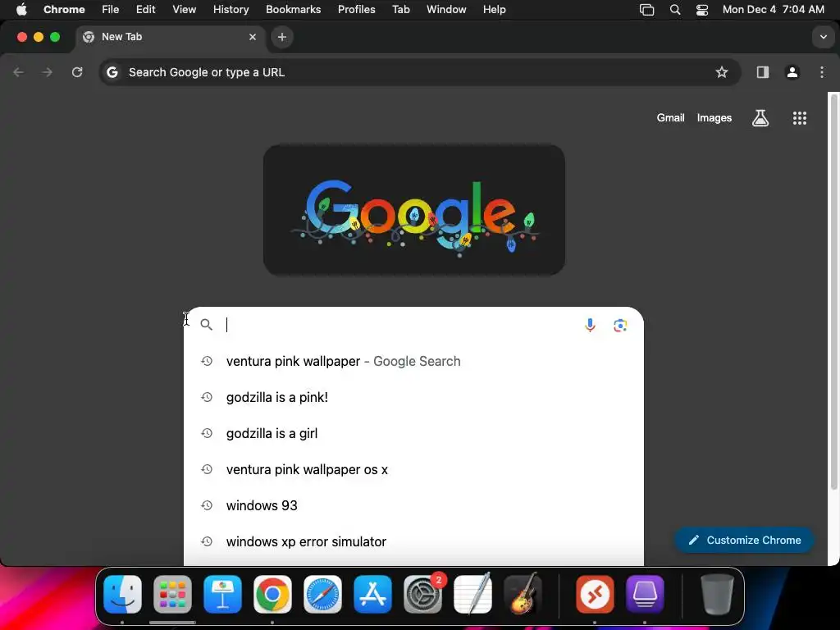This screenshot has width=840, height=630.
Task: Click the forward navigation arrow
Action: coord(48,72)
